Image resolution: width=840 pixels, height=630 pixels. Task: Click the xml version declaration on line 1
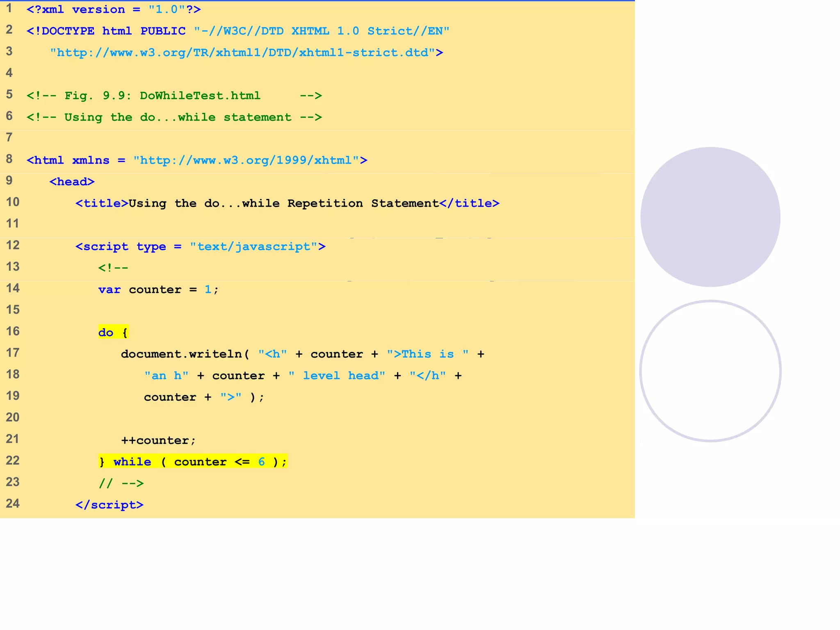[114, 9]
